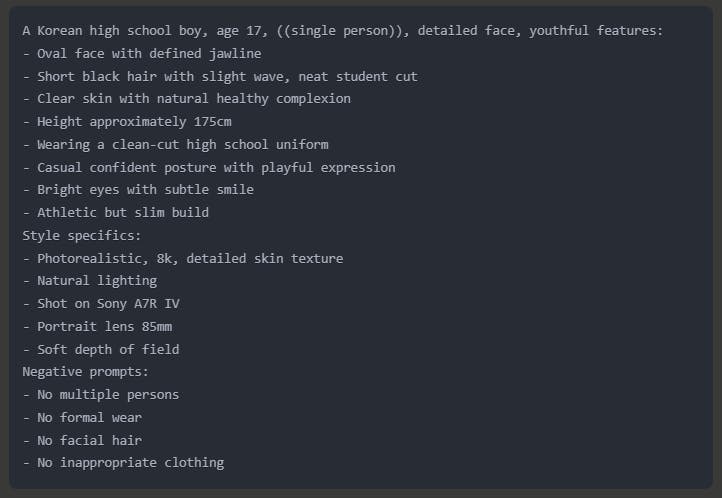Place cursor on "Shot on Sony A7R IV"
Image resolution: width=722 pixels, height=498 pixels.
[x=104, y=303]
